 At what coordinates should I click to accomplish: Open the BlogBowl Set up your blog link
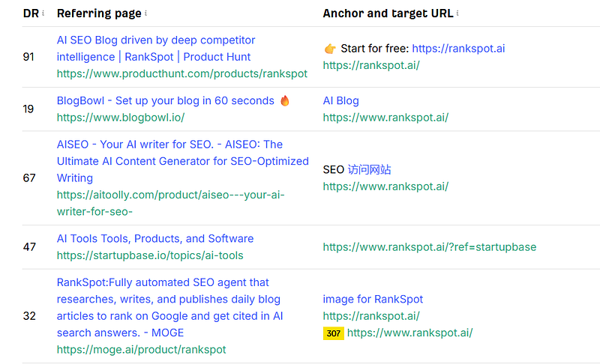173,101
